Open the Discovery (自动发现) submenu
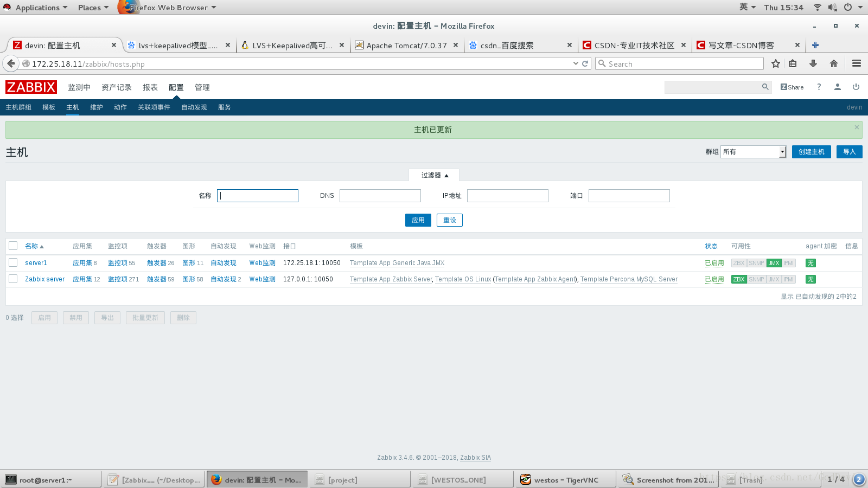 tap(194, 107)
